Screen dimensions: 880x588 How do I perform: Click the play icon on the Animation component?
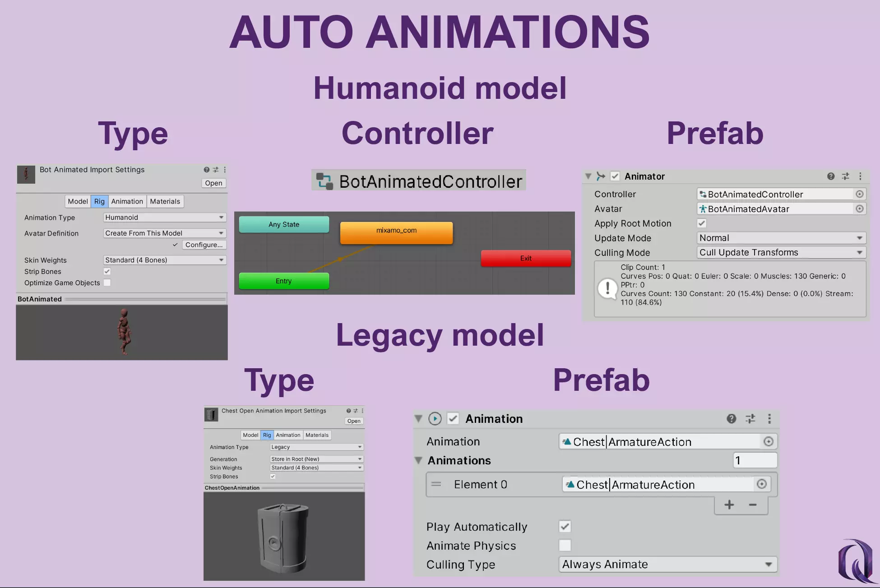[x=435, y=418]
